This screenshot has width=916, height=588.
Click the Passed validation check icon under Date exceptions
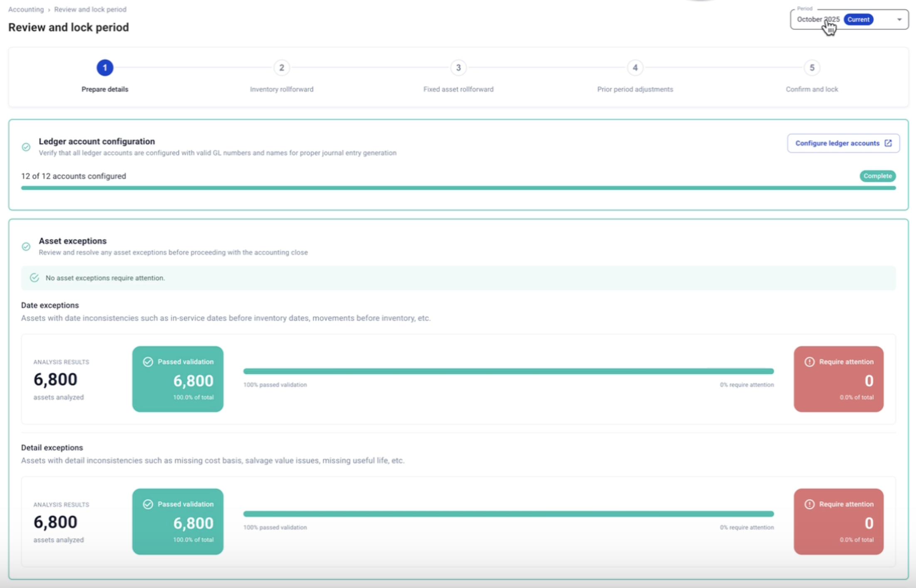(x=148, y=361)
